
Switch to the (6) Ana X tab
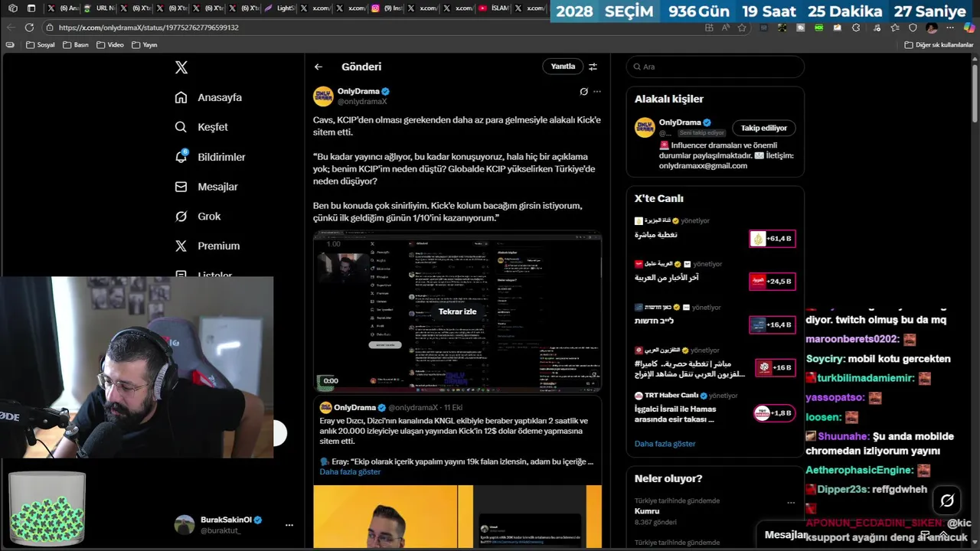pos(63,8)
